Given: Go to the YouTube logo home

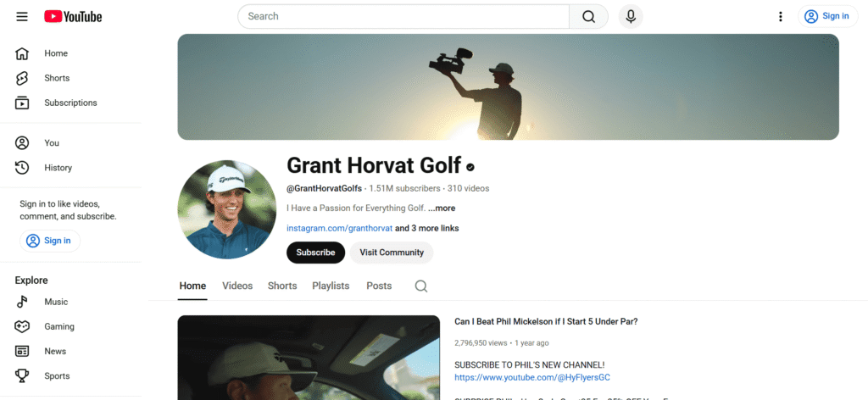Looking at the screenshot, I should pyautogui.click(x=73, y=17).
